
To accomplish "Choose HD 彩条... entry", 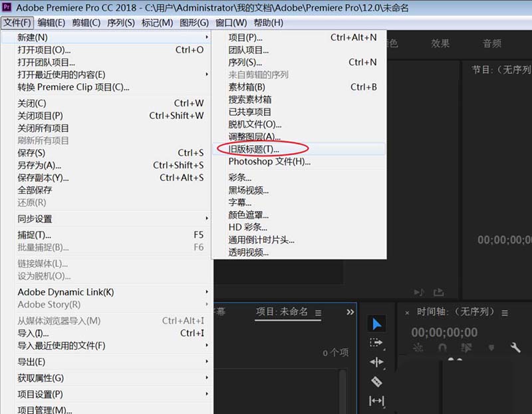I will pyautogui.click(x=299, y=227).
